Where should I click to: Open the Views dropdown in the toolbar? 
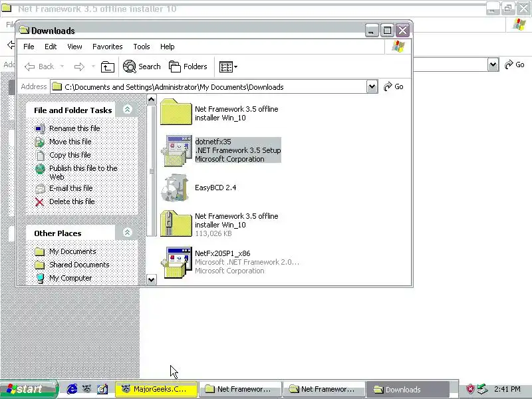pos(228,67)
